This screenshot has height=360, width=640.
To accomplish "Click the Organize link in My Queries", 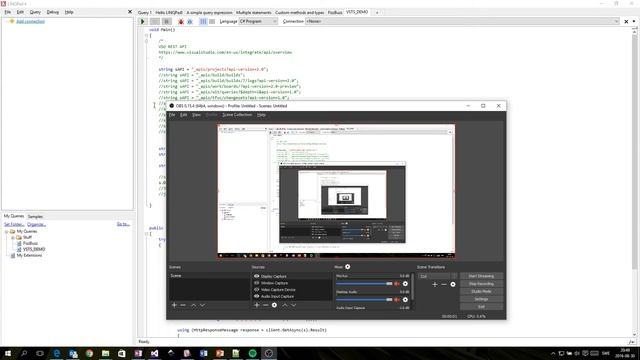I will pyautogui.click(x=36, y=224).
